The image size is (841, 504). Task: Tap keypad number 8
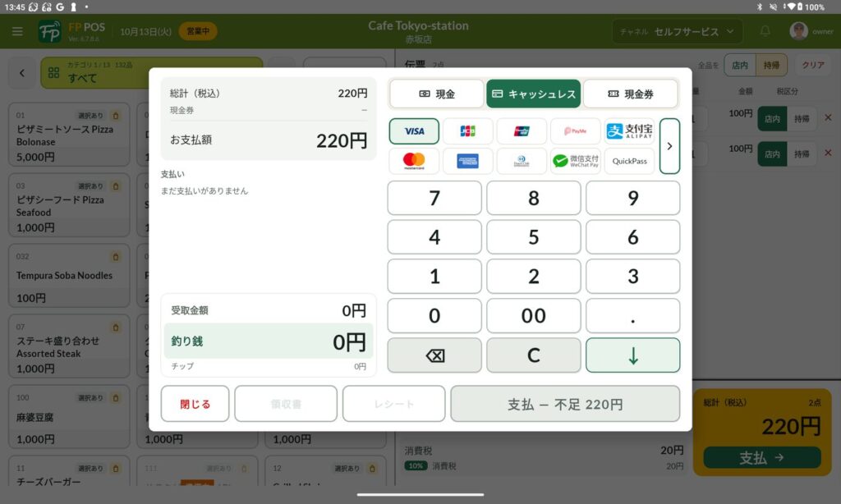click(534, 198)
